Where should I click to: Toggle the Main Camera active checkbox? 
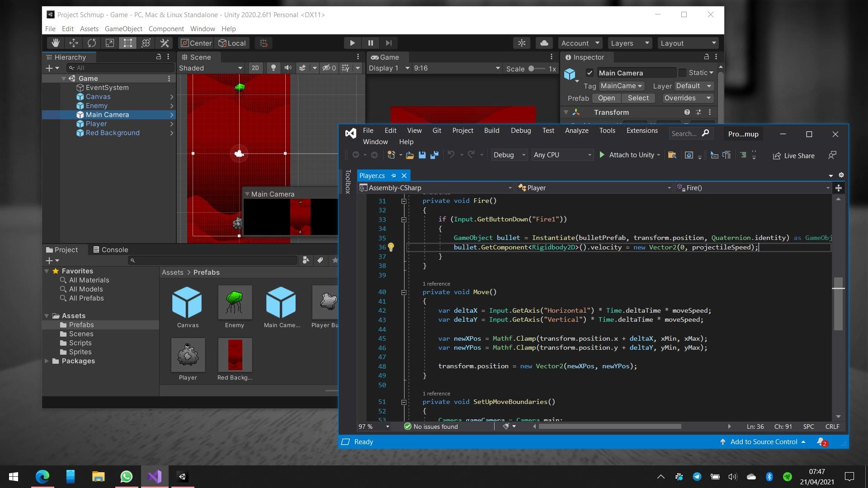590,73
